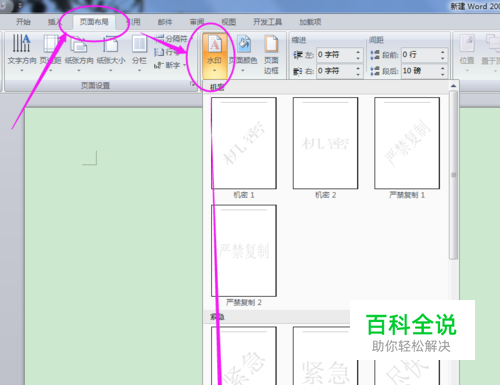500x385 pixels.
Task: Click the 段后 spacing icon
Action: point(375,71)
